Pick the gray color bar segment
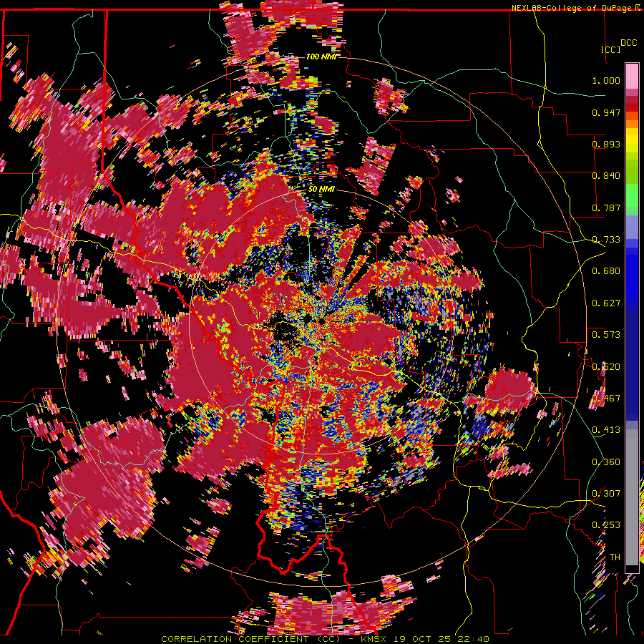 click(x=632, y=497)
